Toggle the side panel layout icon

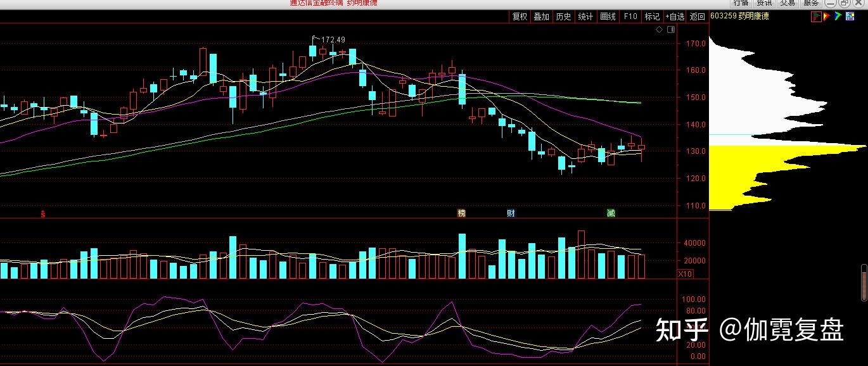pos(671,29)
